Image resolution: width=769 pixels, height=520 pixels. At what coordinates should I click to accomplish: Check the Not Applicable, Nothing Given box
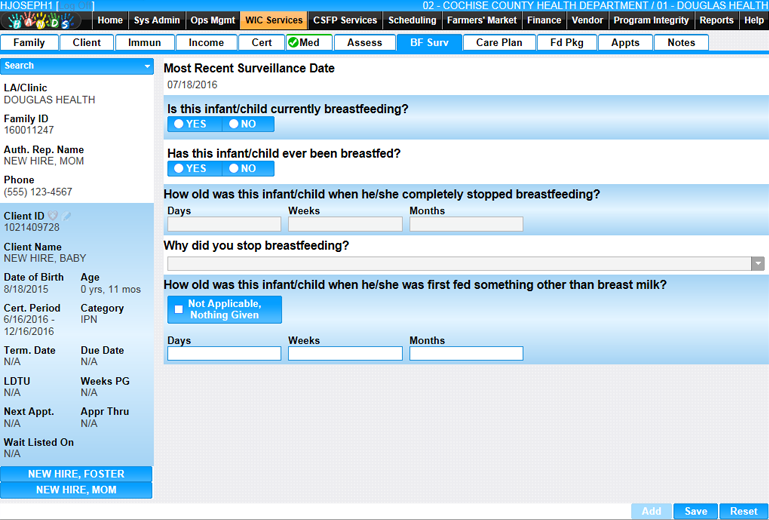(179, 309)
